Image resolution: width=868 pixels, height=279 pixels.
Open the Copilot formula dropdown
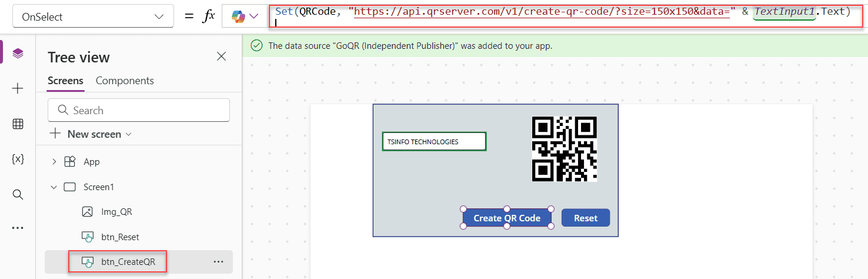tap(245, 16)
